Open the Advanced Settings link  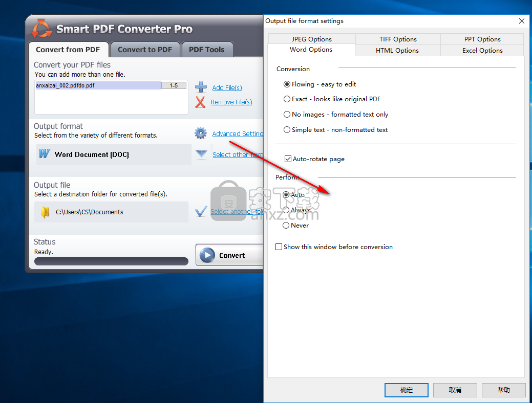[x=238, y=133]
